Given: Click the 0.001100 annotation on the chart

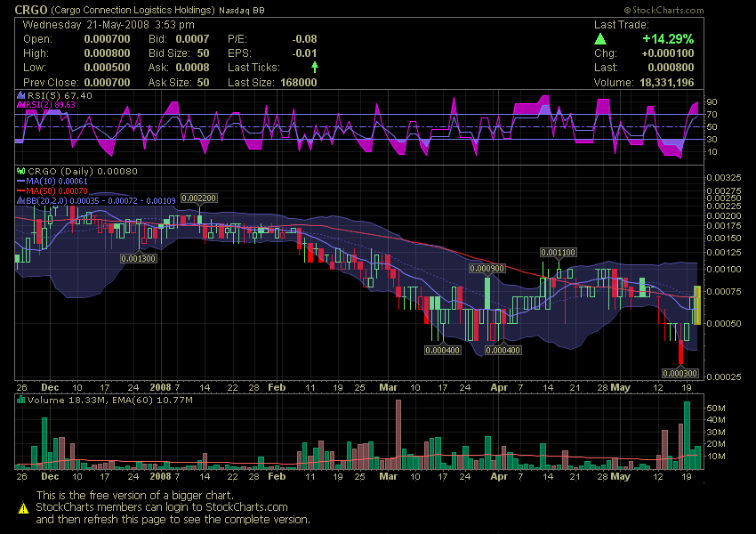Looking at the screenshot, I should click(559, 252).
